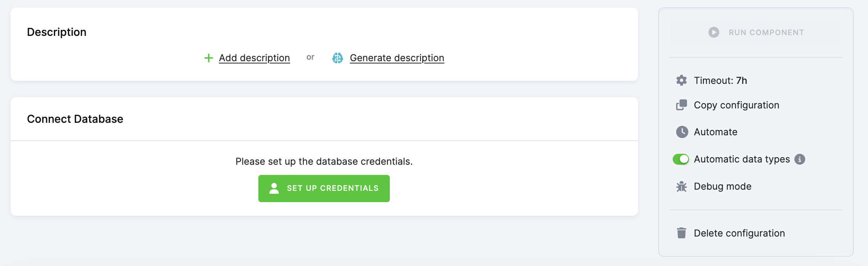Screen dimensions: 868x266
Task: Click the clock icon beside Automate
Action: pyautogui.click(x=682, y=132)
